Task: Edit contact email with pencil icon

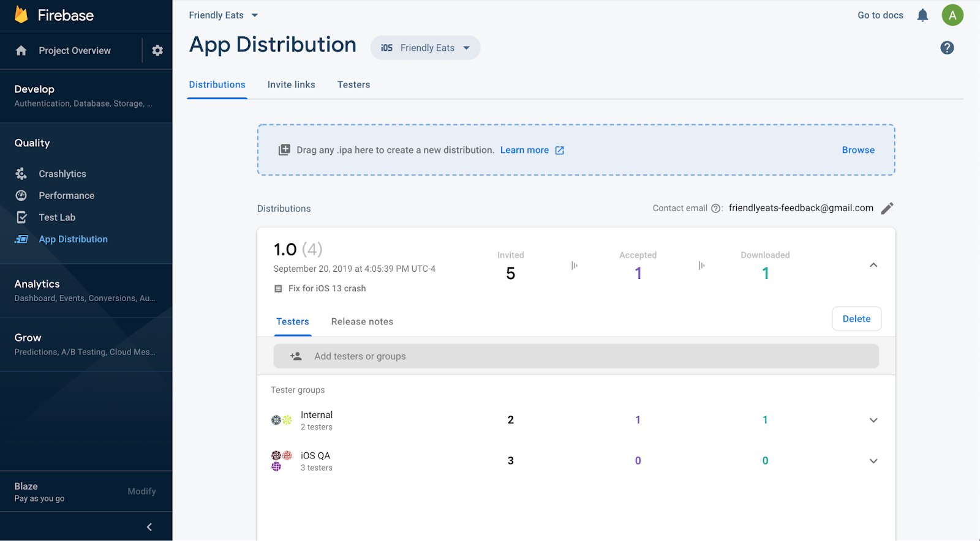Action: [x=887, y=209]
